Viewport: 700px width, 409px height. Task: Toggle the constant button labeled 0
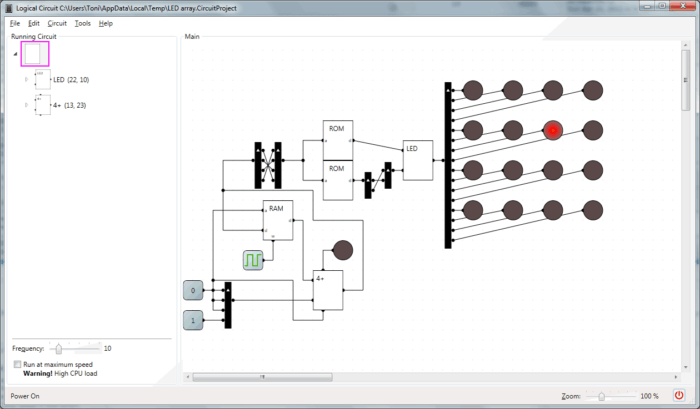pyautogui.click(x=193, y=290)
